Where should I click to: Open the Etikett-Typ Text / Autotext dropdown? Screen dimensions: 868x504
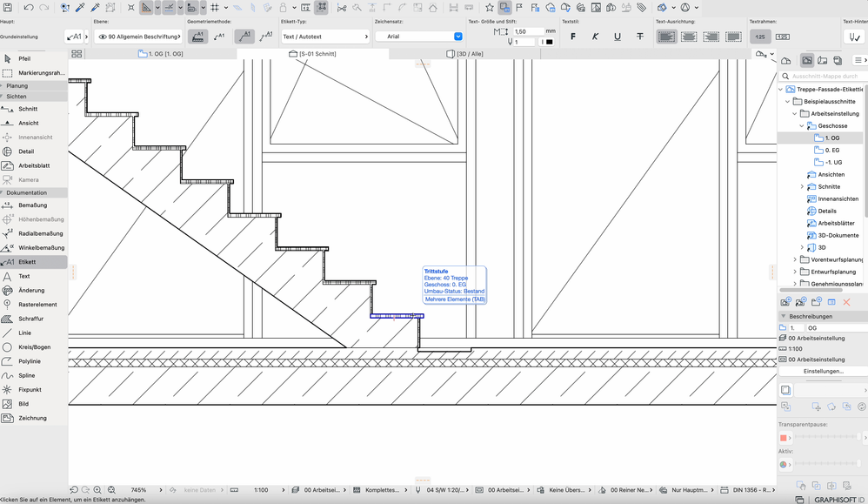point(325,37)
